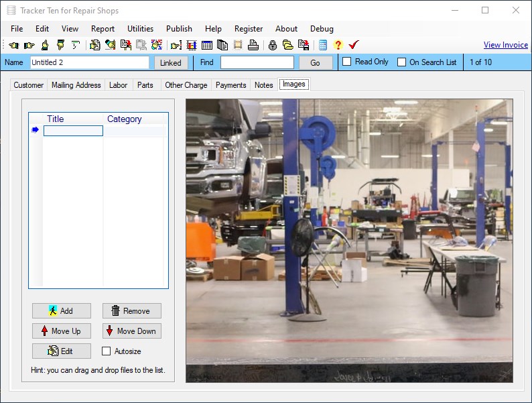532x403 pixels.
Task: Toggle the On Search List checkbox
Action: 402,62
